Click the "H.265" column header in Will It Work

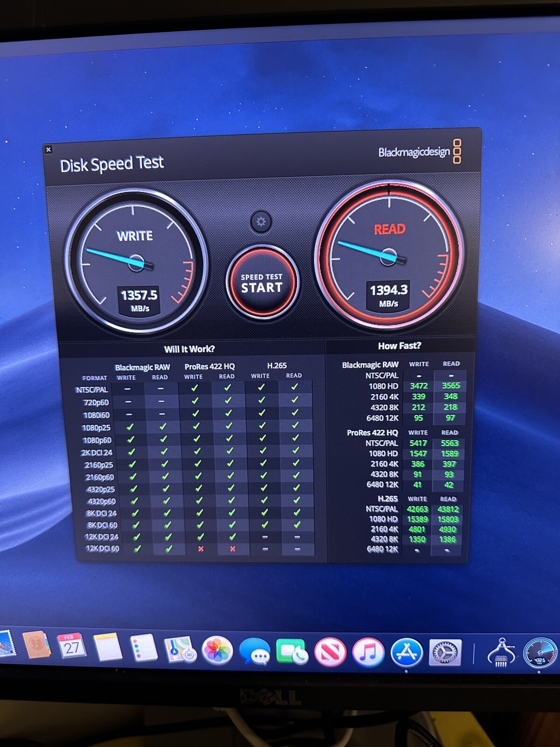pyautogui.click(x=277, y=366)
